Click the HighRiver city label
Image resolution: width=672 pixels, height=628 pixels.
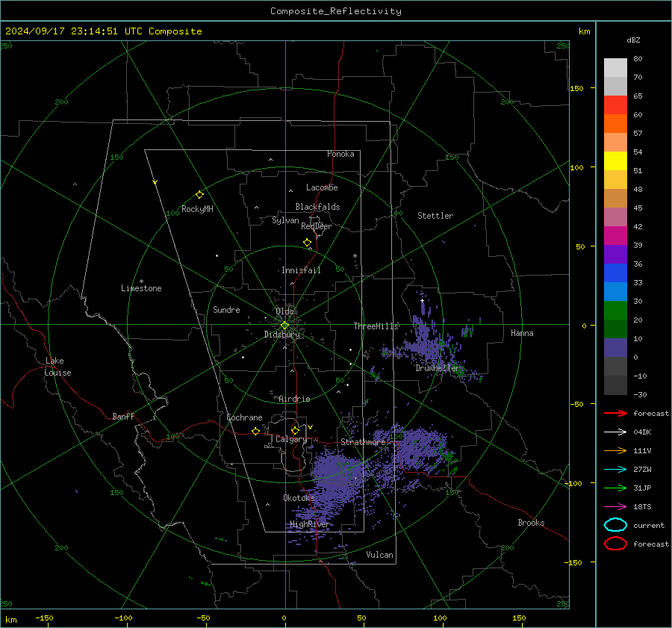pyautogui.click(x=309, y=524)
